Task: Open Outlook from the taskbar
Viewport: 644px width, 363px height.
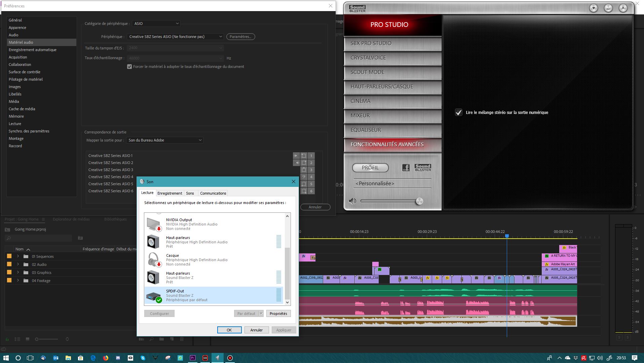Action: (x=56, y=358)
